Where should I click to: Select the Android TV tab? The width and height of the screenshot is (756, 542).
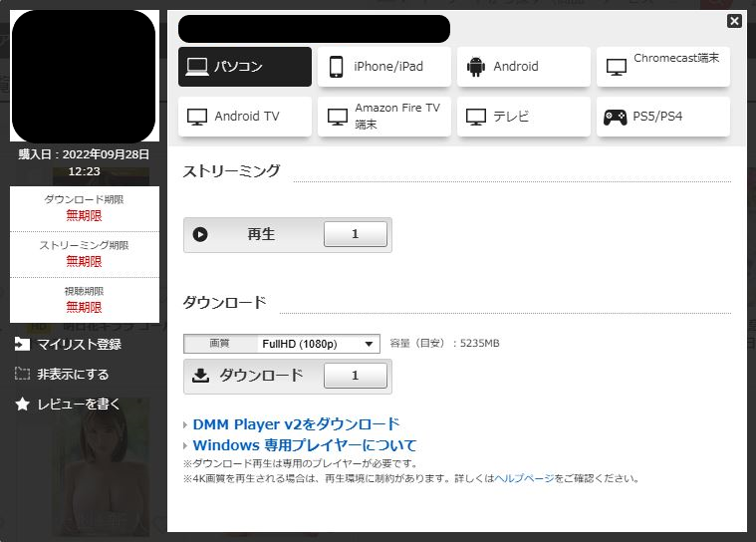tap(245, 117)
